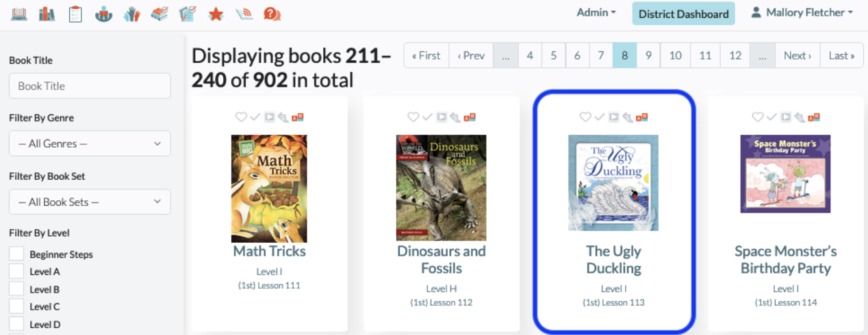868x335 pixels.
Task: Go to the Last page
Action: (841, 55)
